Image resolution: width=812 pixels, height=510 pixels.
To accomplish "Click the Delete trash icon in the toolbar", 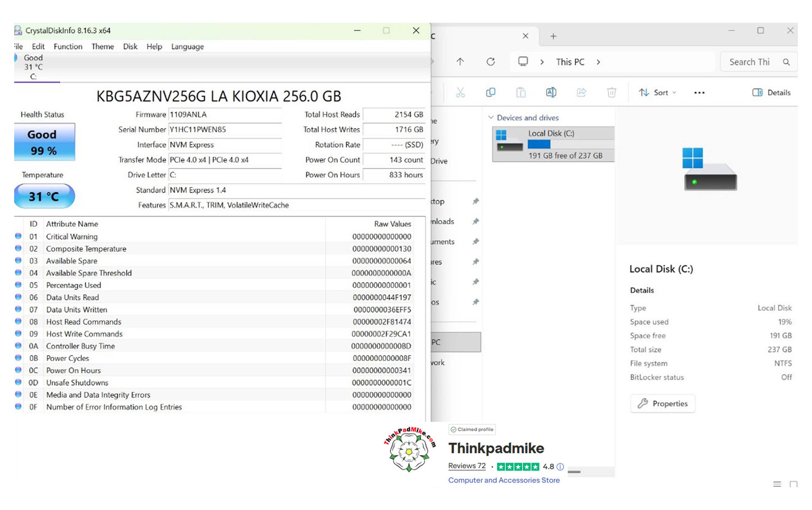I will point(611,92).
